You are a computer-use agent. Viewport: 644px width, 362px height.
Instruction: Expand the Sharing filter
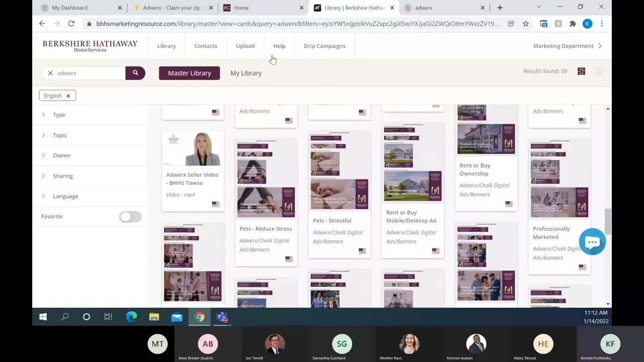(x=63, y=176)
